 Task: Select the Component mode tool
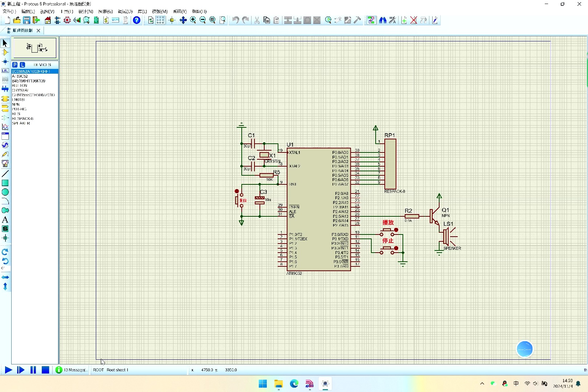5,52
